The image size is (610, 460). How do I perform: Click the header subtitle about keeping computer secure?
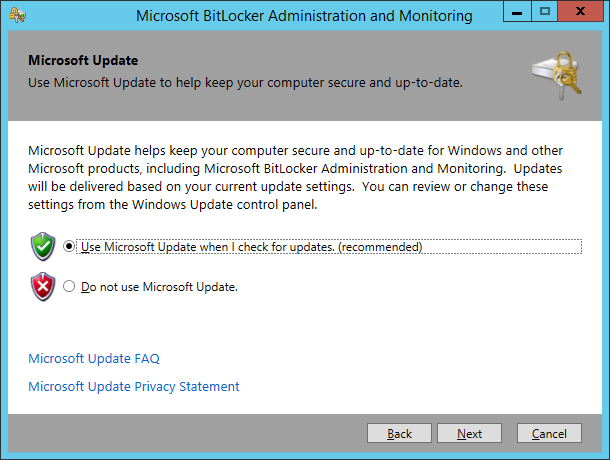click(245, 83)
